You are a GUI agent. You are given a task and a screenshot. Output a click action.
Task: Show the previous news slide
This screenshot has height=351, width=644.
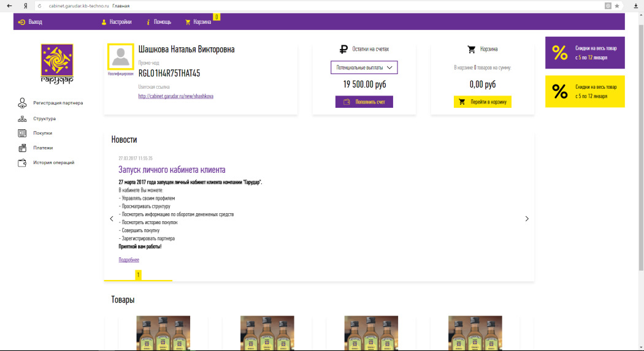[x=111, y=219]
